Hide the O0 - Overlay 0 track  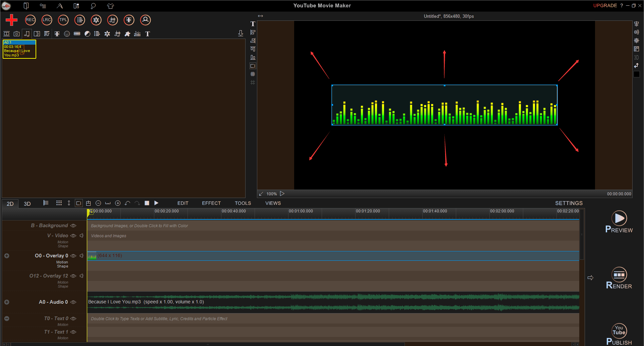point(73,256)
